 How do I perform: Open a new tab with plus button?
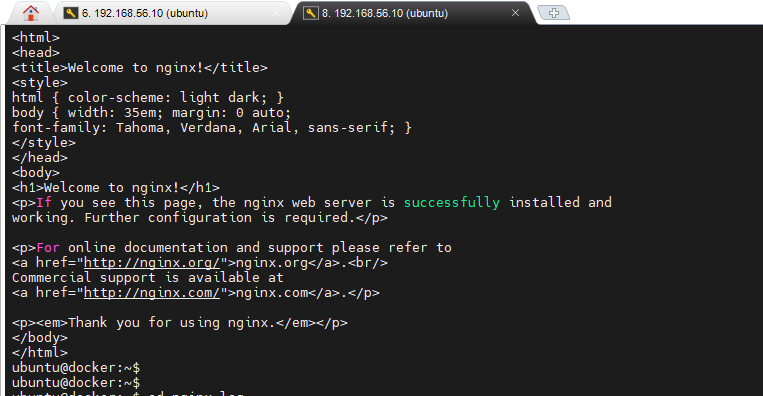tap(554, 13)
